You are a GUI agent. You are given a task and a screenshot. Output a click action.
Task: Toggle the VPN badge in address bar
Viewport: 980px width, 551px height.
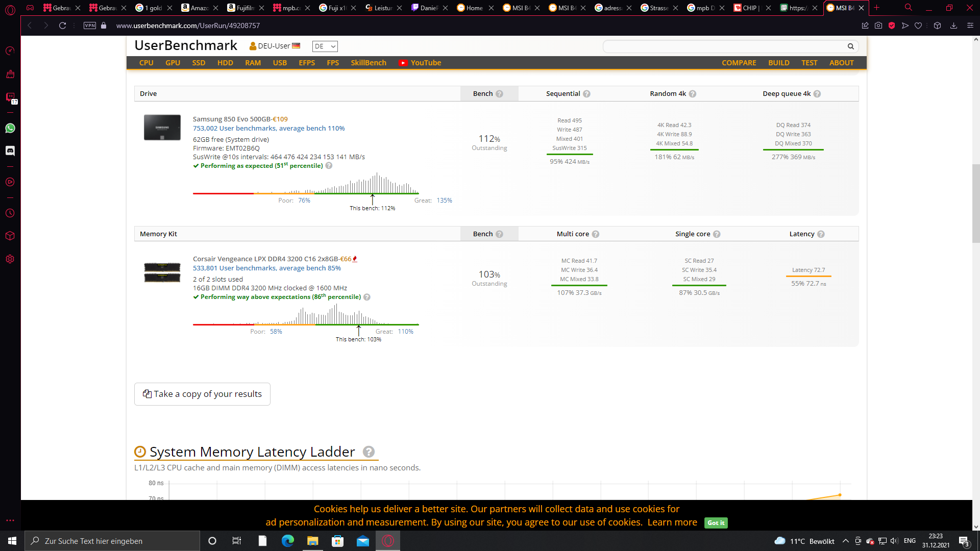[90, 26]
